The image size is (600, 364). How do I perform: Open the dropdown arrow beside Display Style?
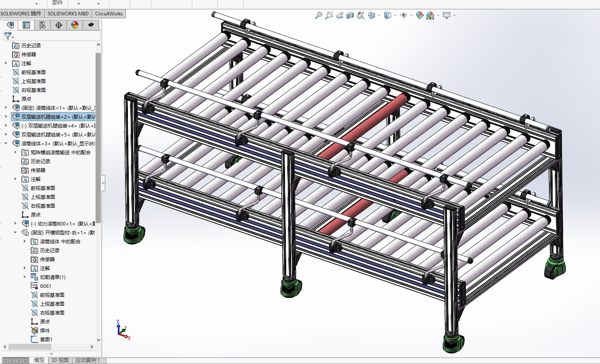(x=395, y=16)
